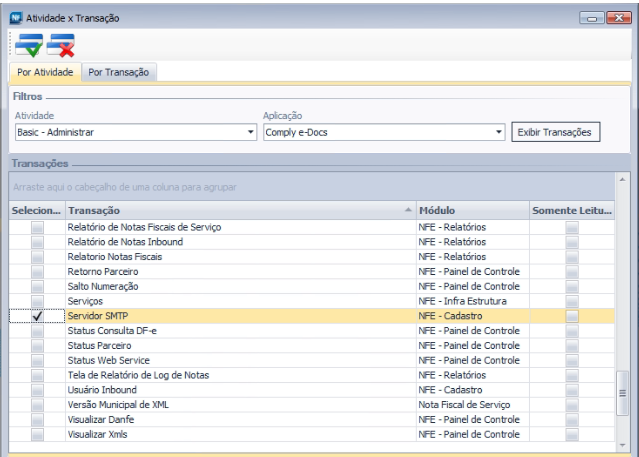Check the Status Web Service selection box

pos(37,360)
